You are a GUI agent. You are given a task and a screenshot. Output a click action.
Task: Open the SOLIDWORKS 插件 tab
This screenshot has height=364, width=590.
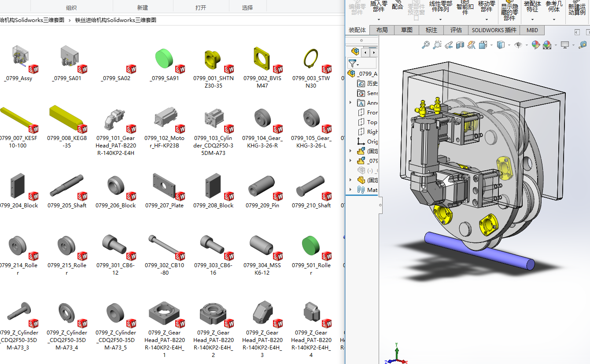(x=494, y=30)
